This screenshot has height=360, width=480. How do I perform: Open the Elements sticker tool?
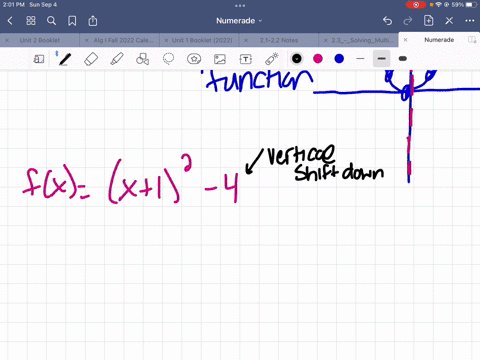pos(194,59)
